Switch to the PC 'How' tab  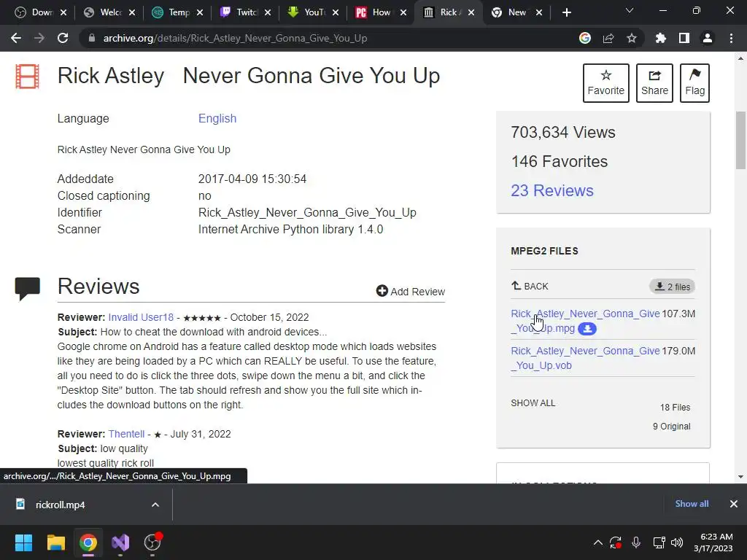[x=381, y=12]
